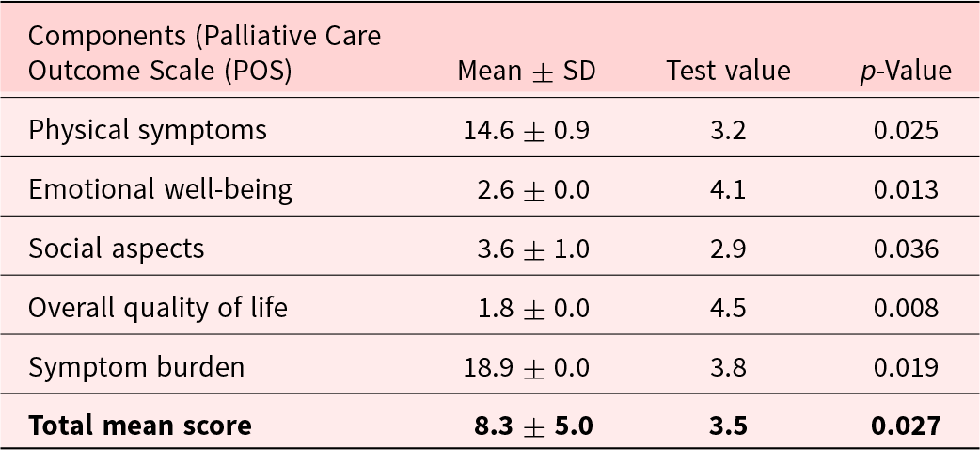The width and height of the screenshot is (980, 450).
Task: Click the p-value 0.008 cell
Action: coord(905,308)
